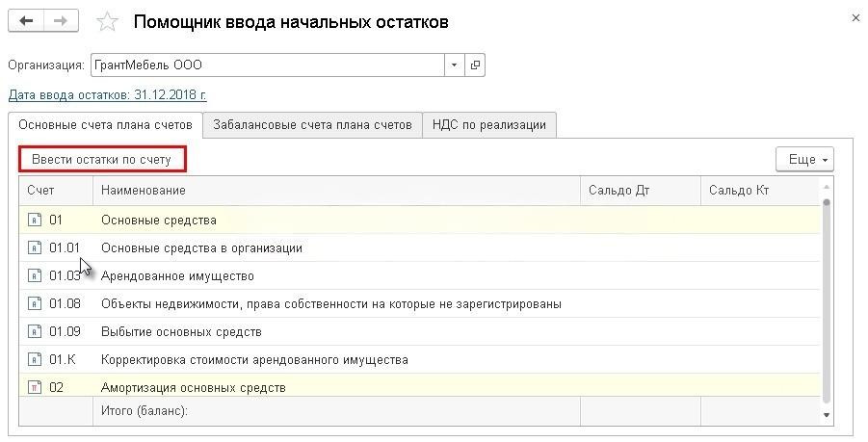This screenshot has width=868, height=442.
Task: Click the Сальдо Дт column header
Action: coord(641,191)
